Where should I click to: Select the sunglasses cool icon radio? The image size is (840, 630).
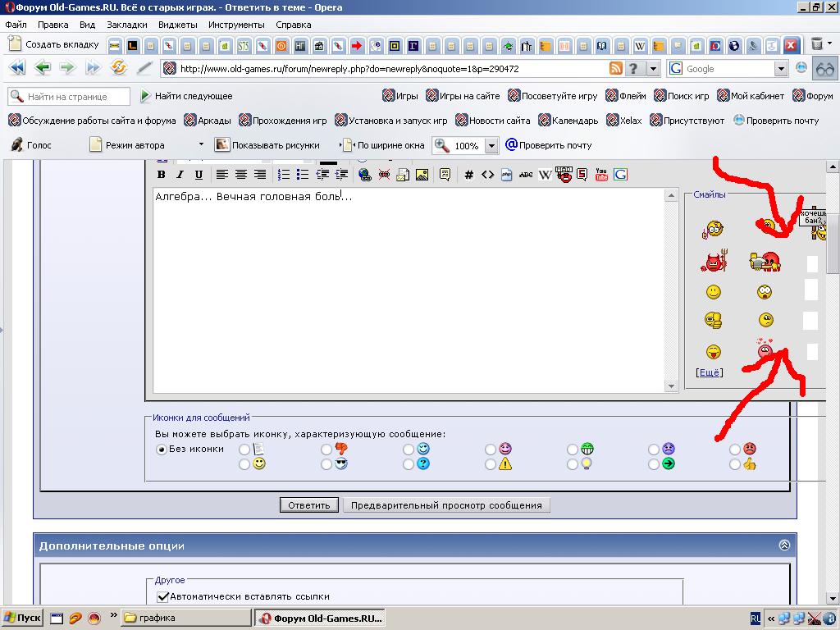(x=326, y=464)
